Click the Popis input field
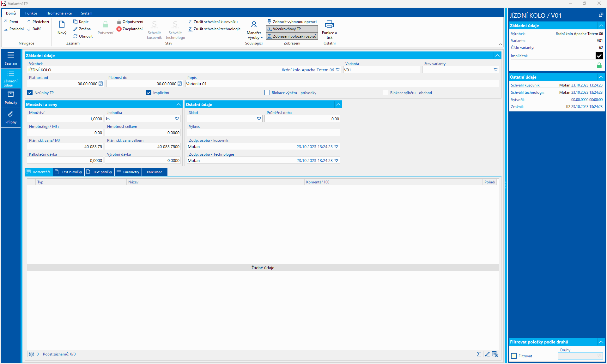Screen dimensions: 607x364 tap(341, 84)
